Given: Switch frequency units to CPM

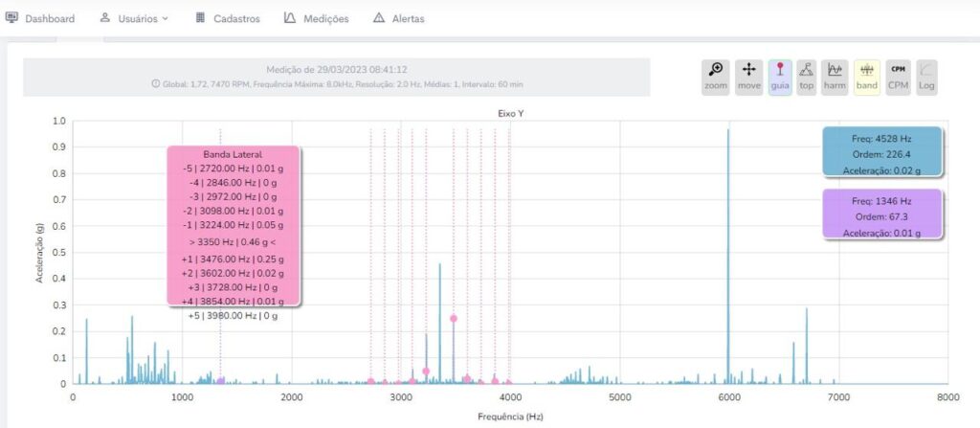Looking at the screenshot, I should pyautogui.click(x=898, y=77).
